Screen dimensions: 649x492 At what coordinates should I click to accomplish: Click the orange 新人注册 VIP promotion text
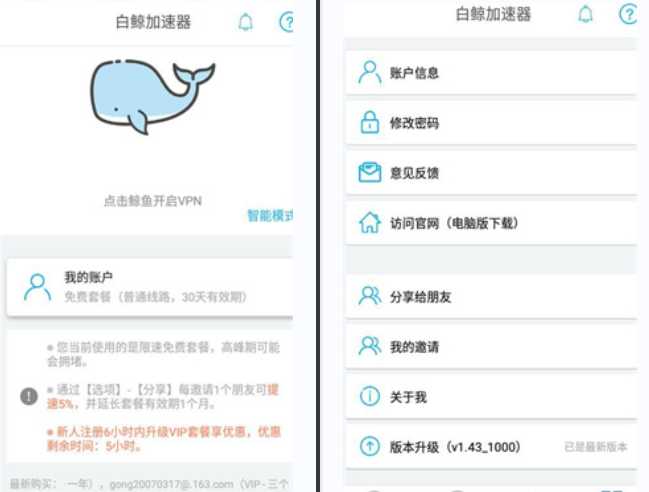click(x=164, y=439)
